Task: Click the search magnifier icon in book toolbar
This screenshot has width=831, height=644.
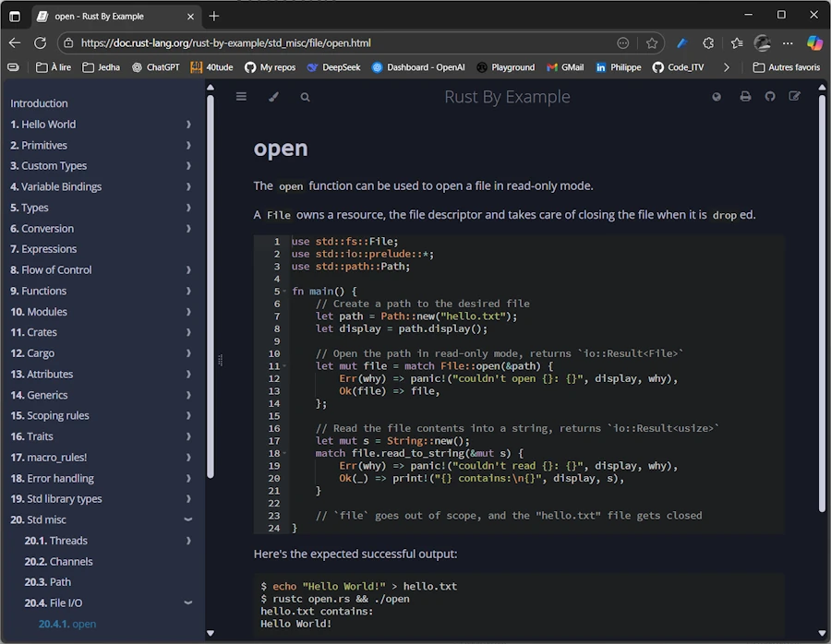Action: coord(305,97)
